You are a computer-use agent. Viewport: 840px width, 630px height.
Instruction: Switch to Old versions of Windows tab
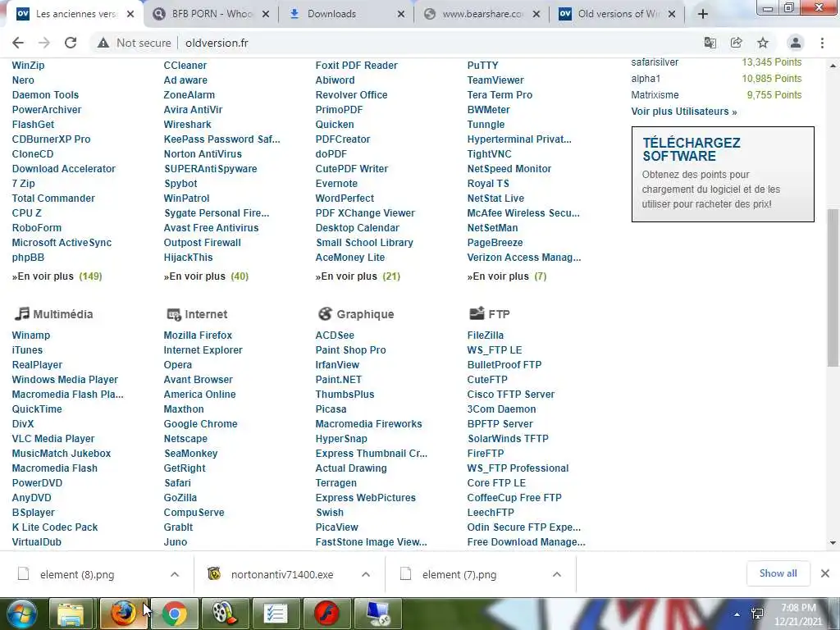619,14
